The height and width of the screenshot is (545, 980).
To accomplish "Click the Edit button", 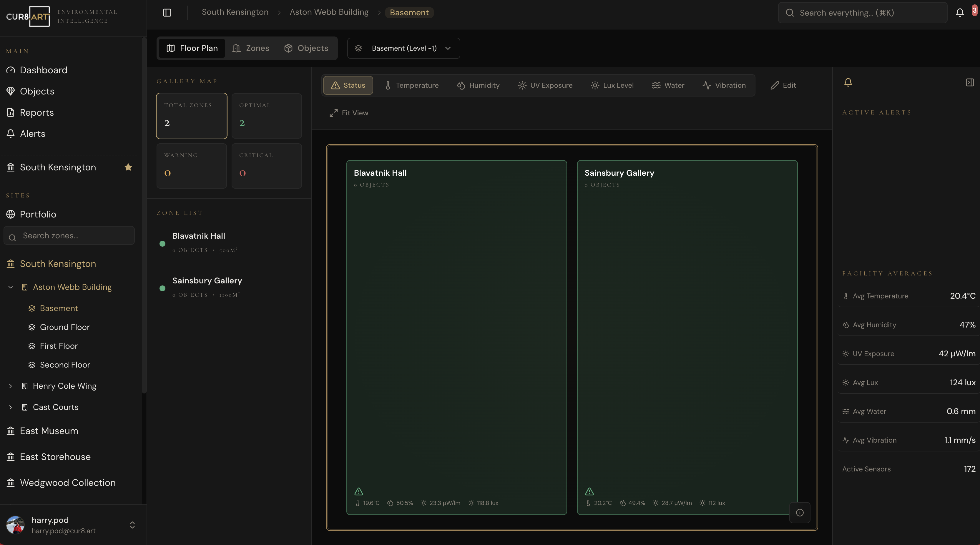I will pyautogui.click(x=783, y=85).
